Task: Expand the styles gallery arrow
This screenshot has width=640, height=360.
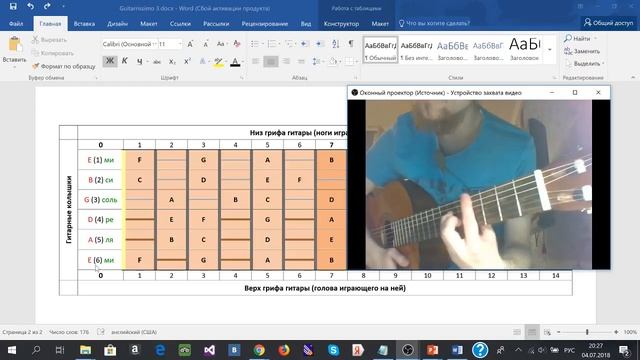Action: click(x=550, y=49)
